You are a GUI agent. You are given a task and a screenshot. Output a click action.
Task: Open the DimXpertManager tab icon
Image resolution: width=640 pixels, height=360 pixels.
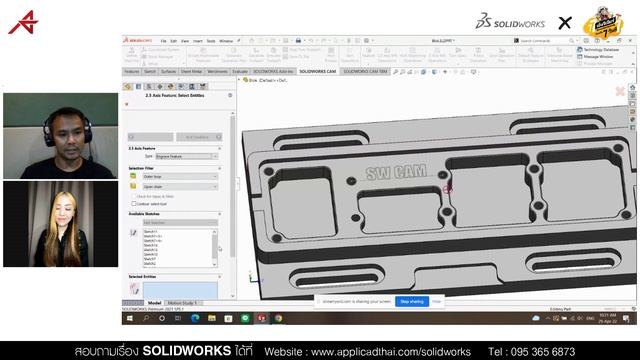coord(160,87)
